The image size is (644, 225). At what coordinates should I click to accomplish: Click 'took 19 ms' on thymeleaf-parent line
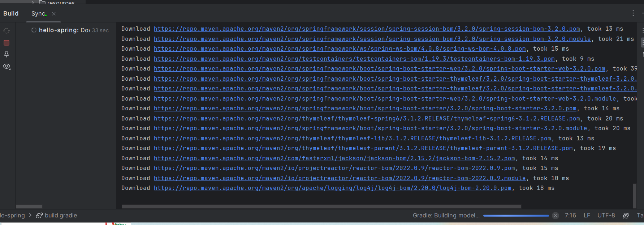pos(598,148)
